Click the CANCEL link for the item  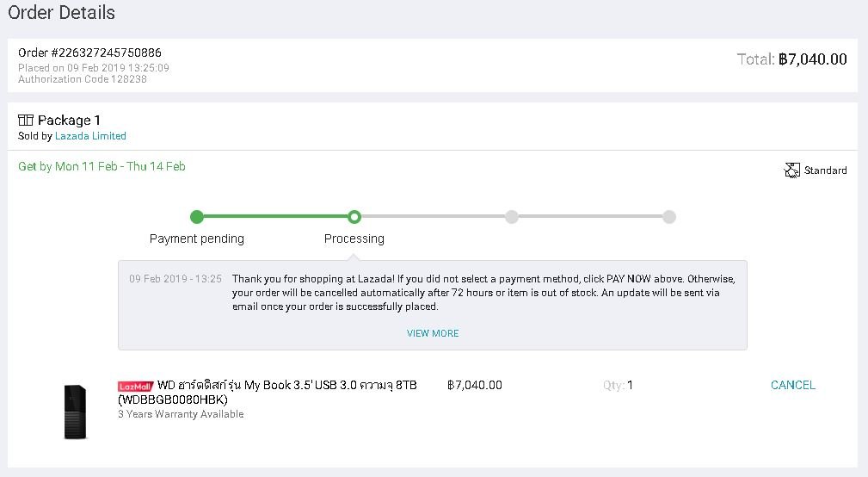792,385
